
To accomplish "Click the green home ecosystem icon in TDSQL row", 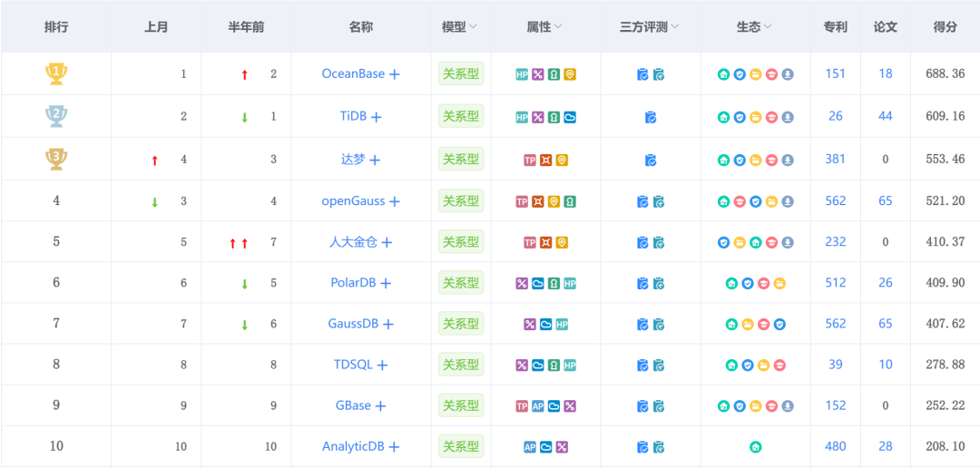I will 731,365.
